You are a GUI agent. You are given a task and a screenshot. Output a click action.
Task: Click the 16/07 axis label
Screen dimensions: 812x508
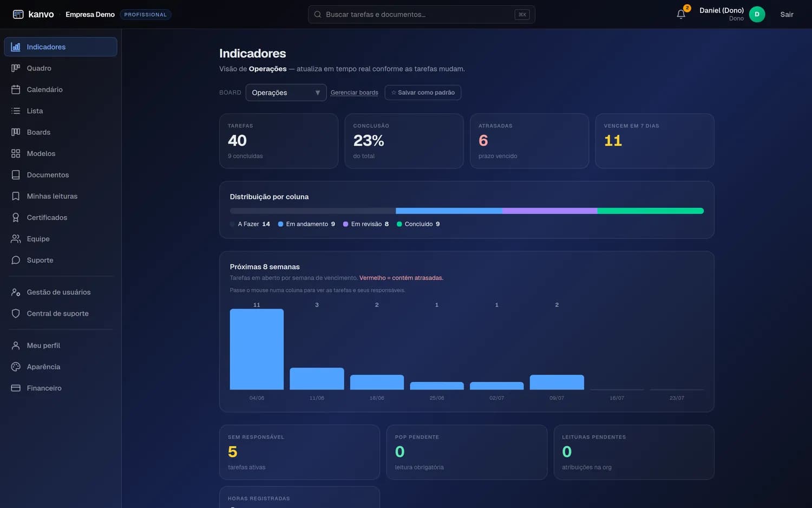[617, 398]
